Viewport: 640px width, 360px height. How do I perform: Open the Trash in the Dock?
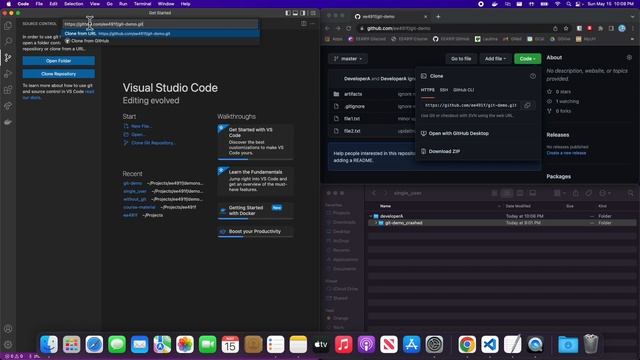click(x=591, y=344)
